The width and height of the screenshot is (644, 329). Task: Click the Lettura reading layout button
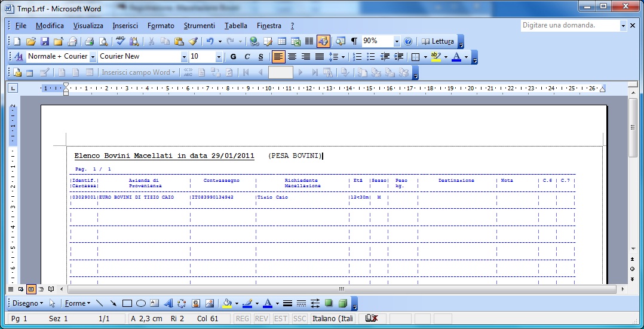coord(438,41)
